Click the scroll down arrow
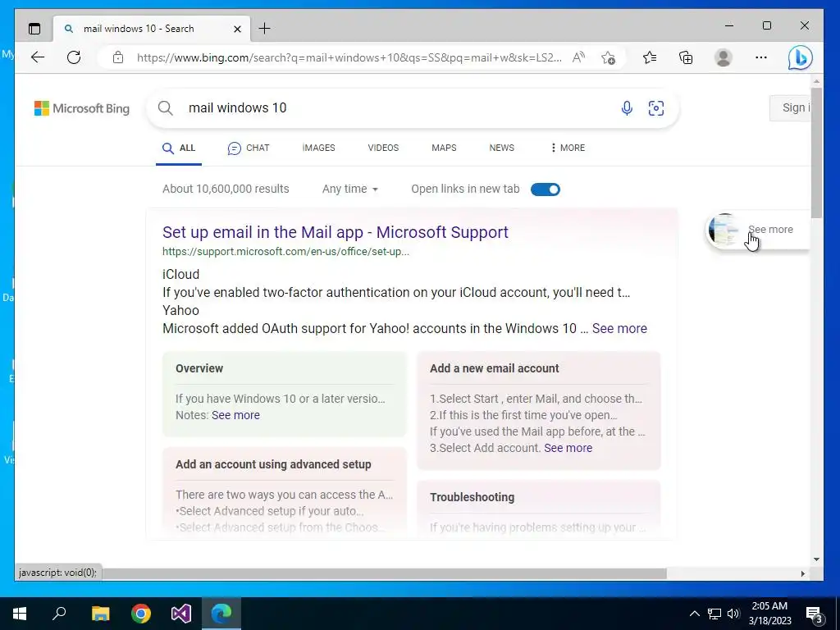 (x=816, y=559)
